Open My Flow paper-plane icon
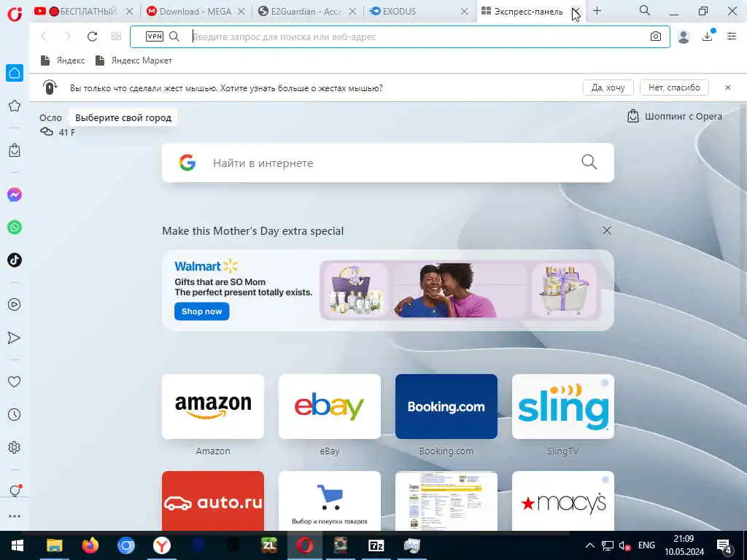Image resolution: width=747 pixels, height=560 pixels. pyautogui.click(x=15, y=338)
